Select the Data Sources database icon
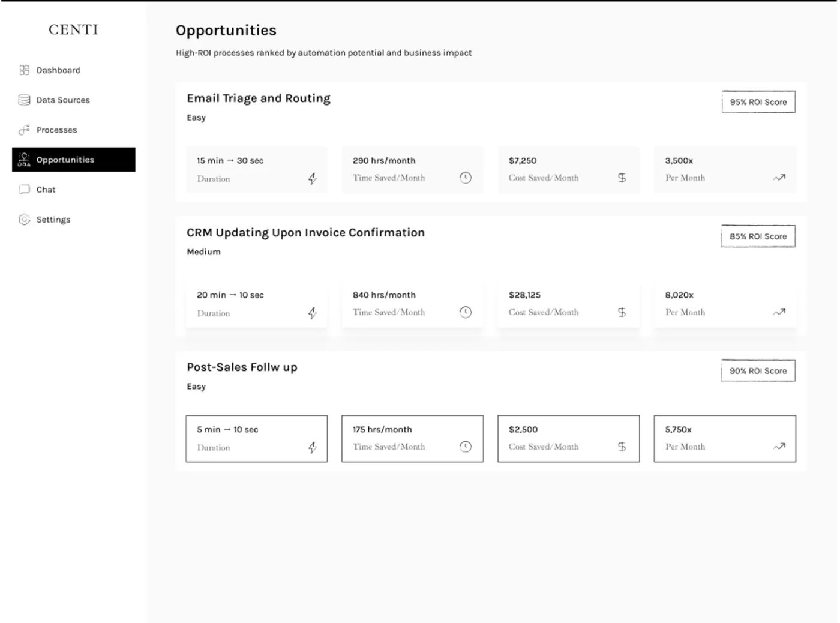The width and height of the screenshot is (840, 623). (24, 100)
